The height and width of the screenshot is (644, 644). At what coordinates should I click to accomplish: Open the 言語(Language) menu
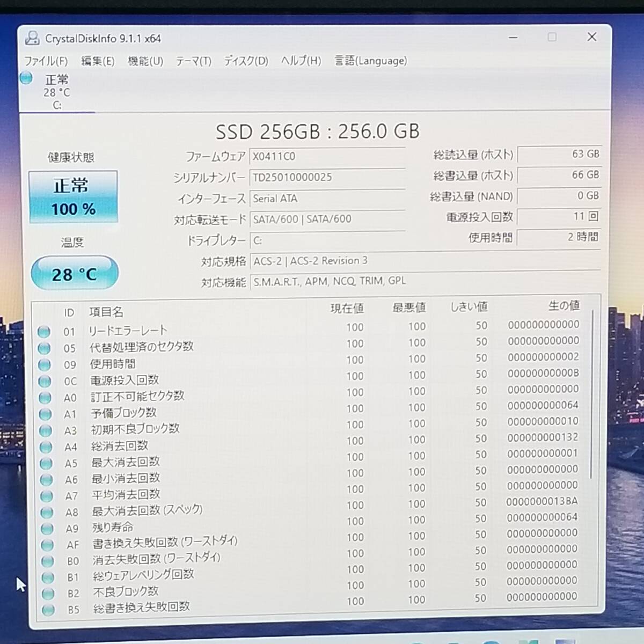coord(371,60)
